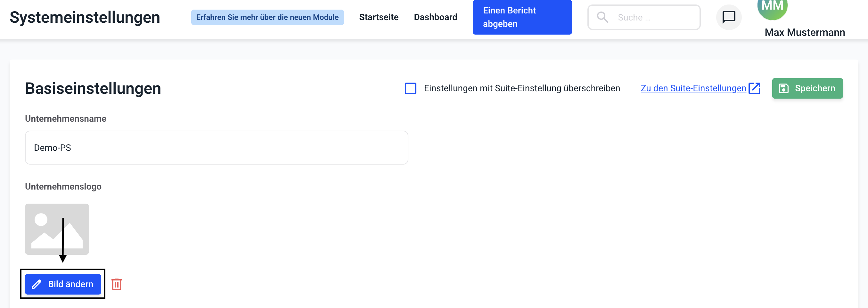This screenshot has height=308, width=868.
Task: Click the label 'Einstellungen mit Suite-Einstellung überschreiben'
Action: click(x=522, y=88)
